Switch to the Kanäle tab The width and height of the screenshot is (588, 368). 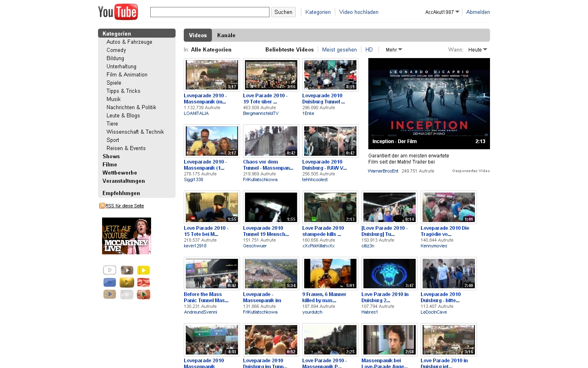pyautogui.click(x=226, y=35)
